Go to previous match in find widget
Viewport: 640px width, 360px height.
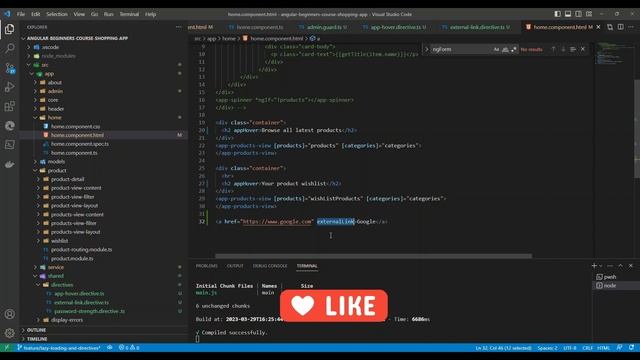pyautogui.click(x=553, y=49)
